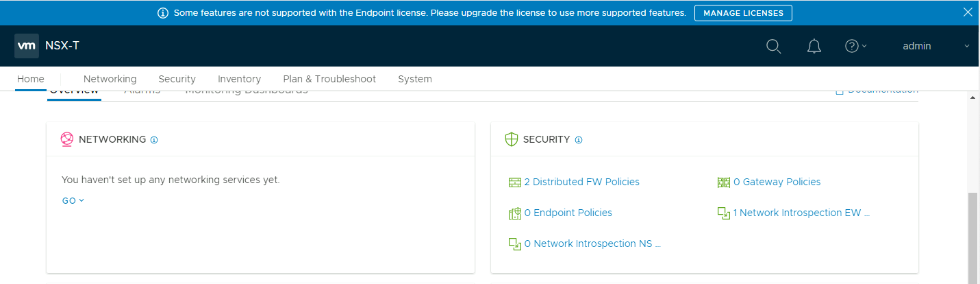This screenshot has width=980, height=284.
Task: Click the banner info icon
Action: (x=163, y=13)
